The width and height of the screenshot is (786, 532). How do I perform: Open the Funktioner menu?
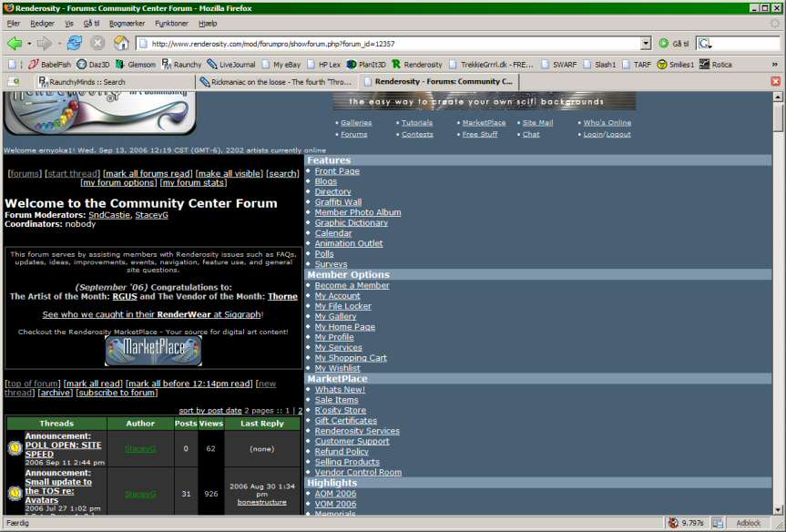pyautogui.click(x=171, y=23)
